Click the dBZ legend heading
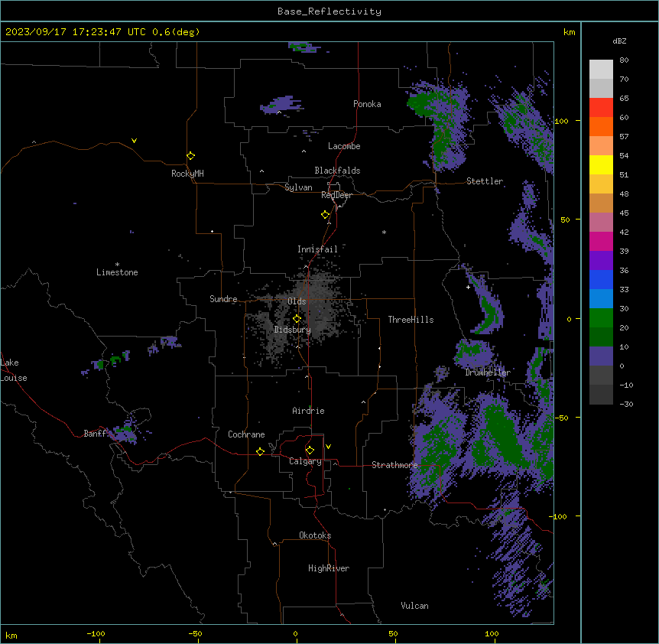Viewport: 659px width, 644px height. coord(619,41)
